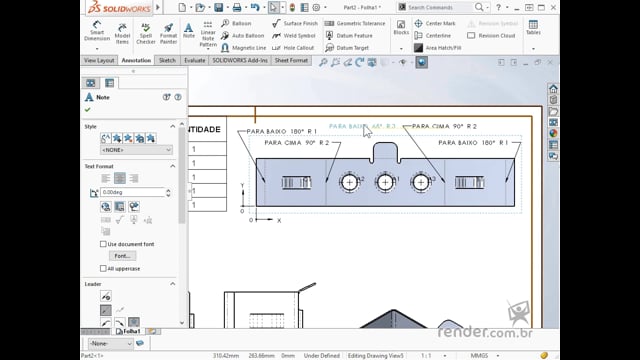640x360 pixels.
Task: Click the New document icon
Action: [182, 7]
